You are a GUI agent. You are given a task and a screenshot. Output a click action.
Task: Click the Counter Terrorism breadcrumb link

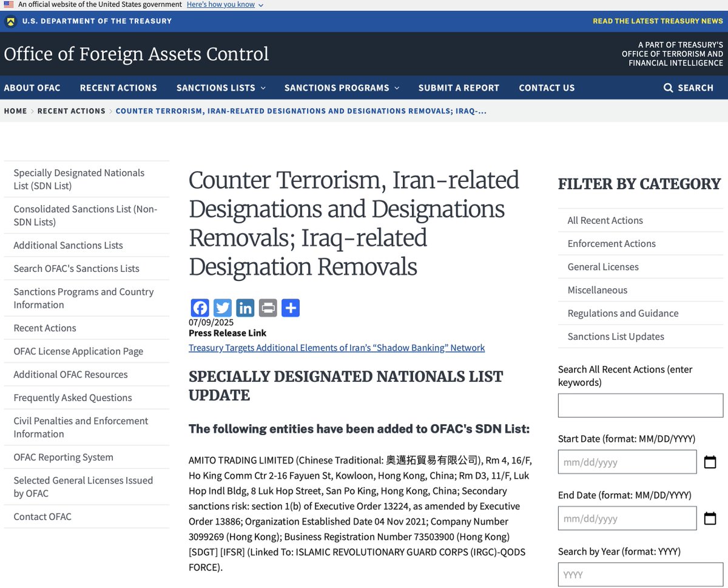click(301, 111)
